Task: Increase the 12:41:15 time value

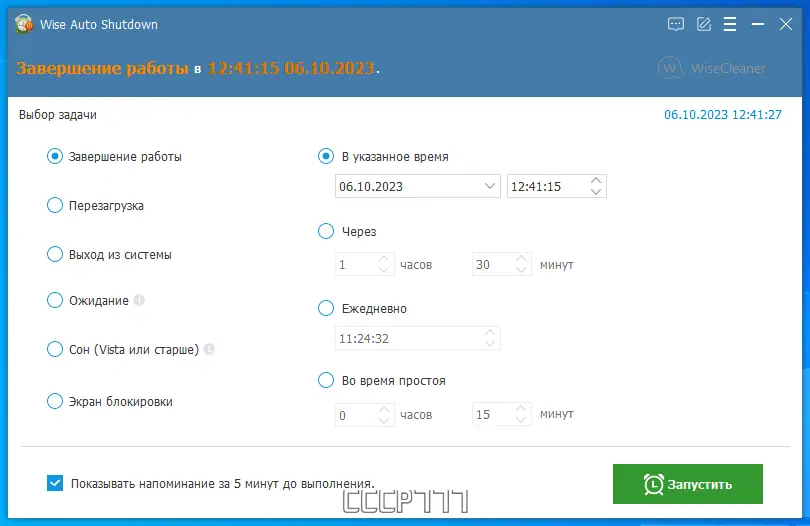Action: [x=596, y=181]
